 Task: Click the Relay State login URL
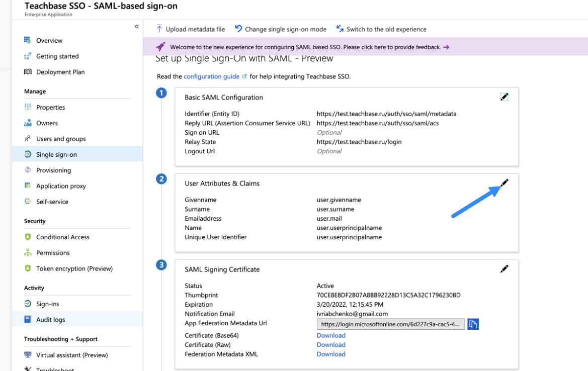click(359, 142)
